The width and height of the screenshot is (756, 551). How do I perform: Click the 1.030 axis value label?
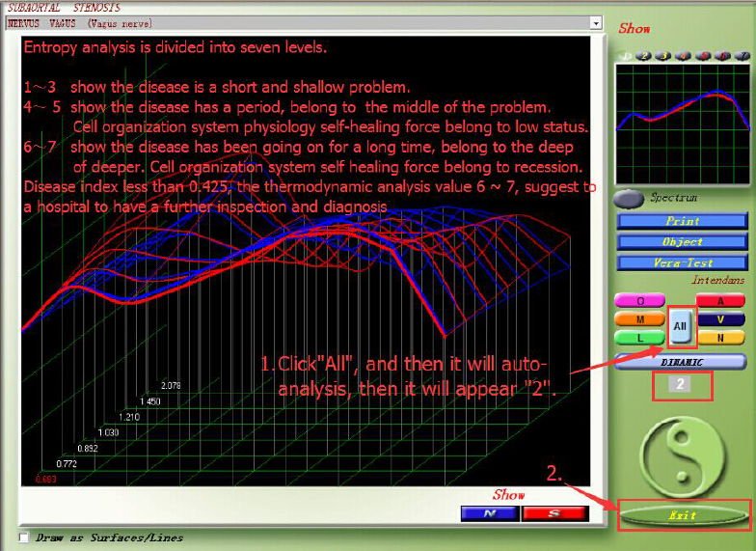(108, 432)
